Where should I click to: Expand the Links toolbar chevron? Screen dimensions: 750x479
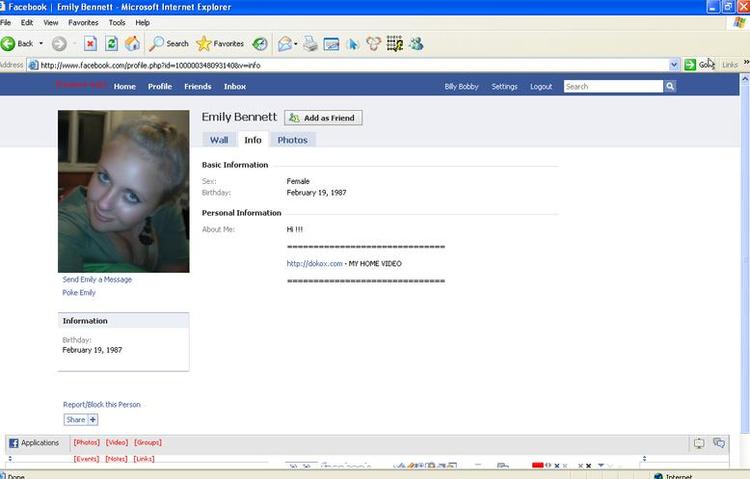tap(746, 62)
